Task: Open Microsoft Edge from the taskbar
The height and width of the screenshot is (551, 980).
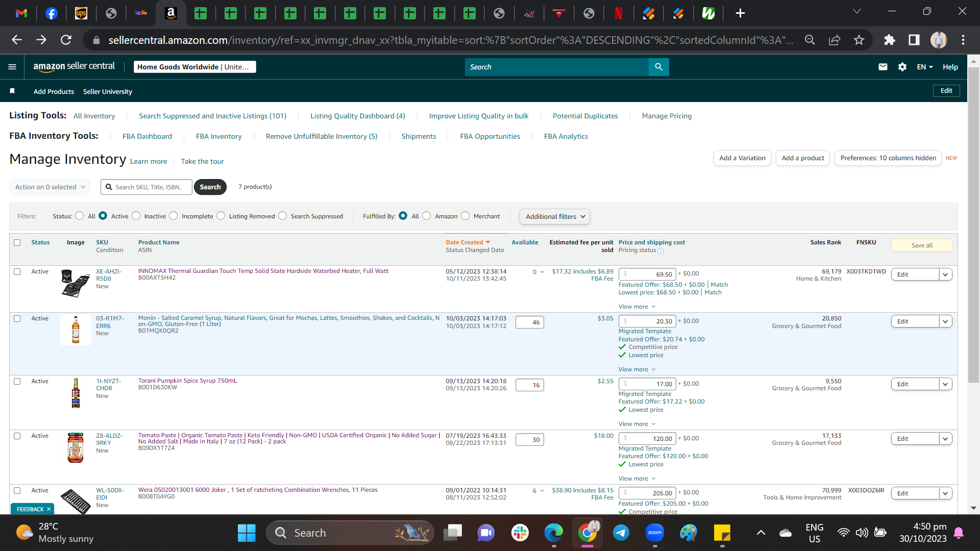Action: 553,533
